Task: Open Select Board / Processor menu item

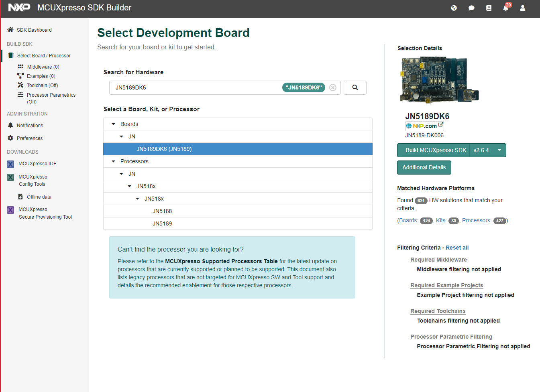Action: [x=44, y=56]
